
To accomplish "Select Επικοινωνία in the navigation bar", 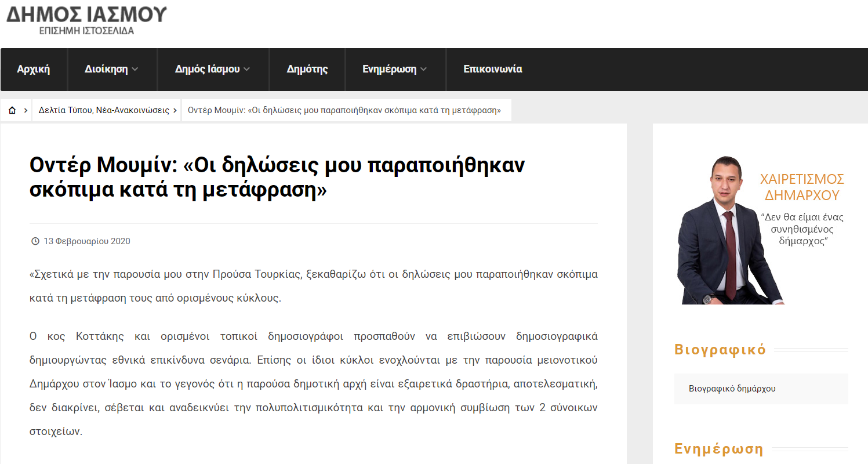I will pyautogui.click(x=492, y=70).
